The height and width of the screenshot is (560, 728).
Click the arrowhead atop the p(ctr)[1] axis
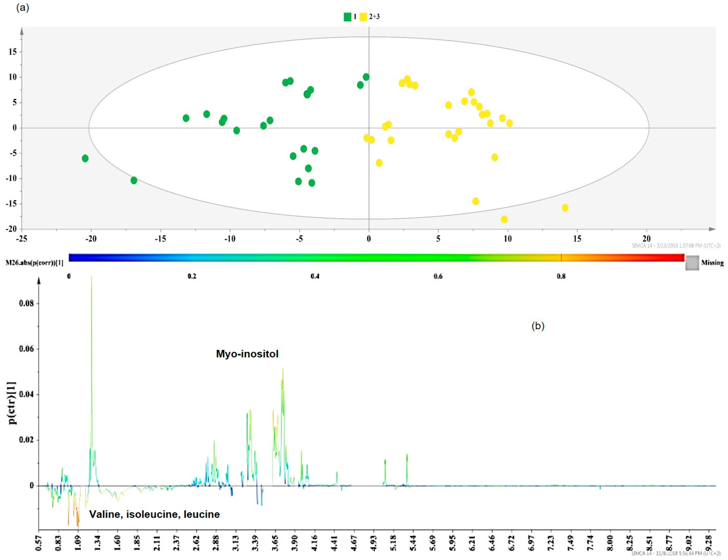tap(39, 281)
